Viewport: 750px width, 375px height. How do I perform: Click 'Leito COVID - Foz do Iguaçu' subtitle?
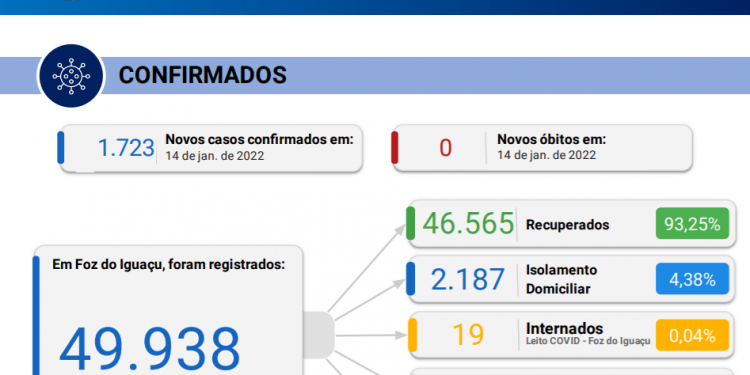(x=588, y=341)
